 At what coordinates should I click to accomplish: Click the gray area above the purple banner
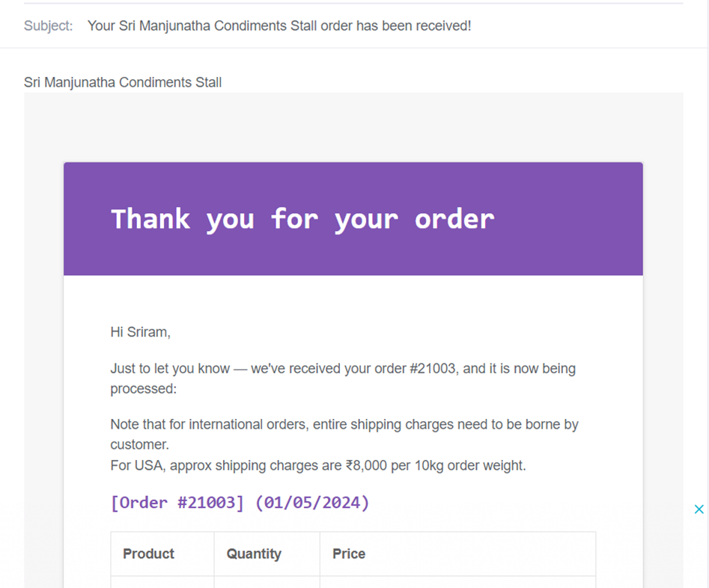click(x=353, y=126)
